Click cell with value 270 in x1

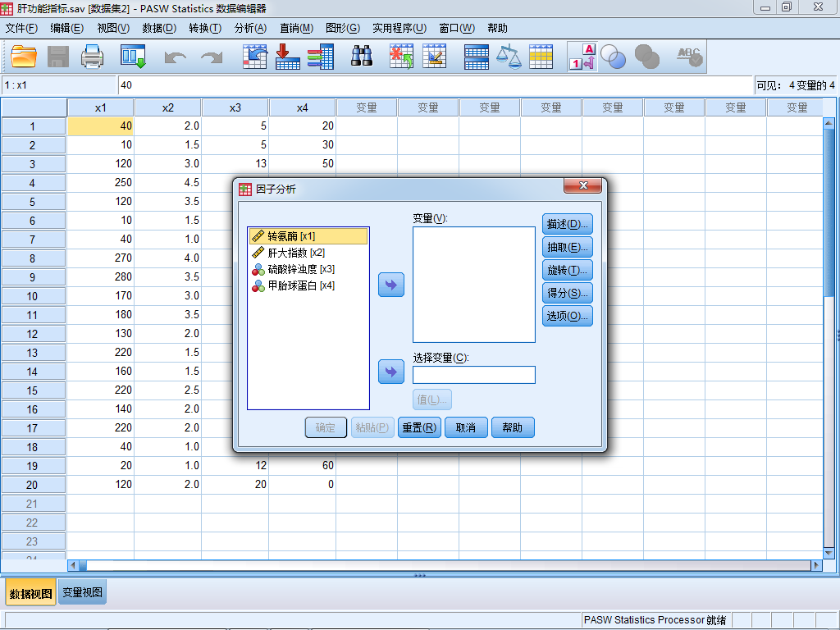click(x=101, y=258)
